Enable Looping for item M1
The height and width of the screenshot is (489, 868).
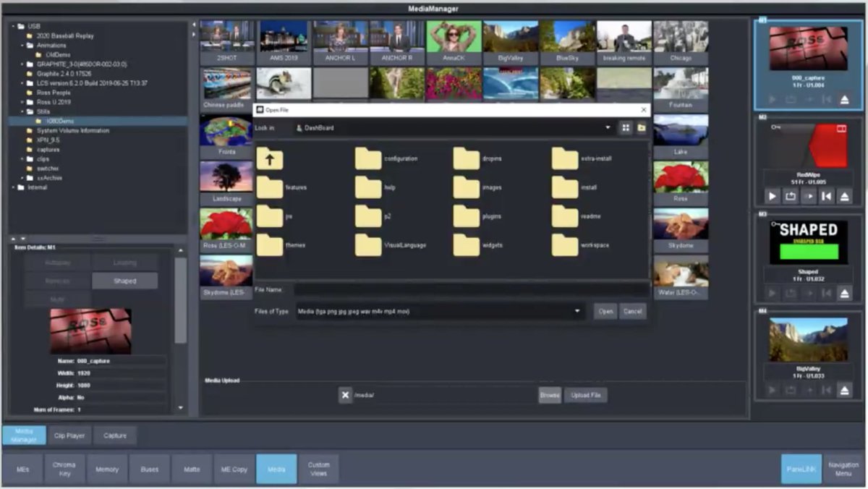pyautogui.click(x=124, y=262)
